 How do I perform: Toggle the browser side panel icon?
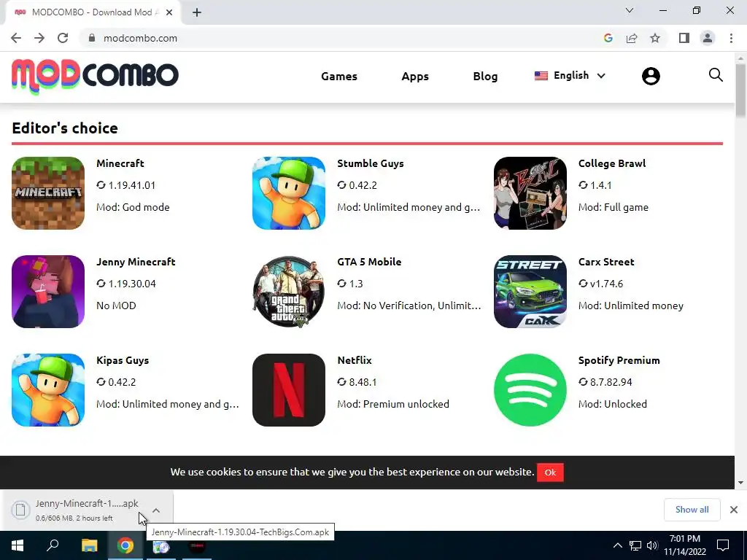(684, 38)
